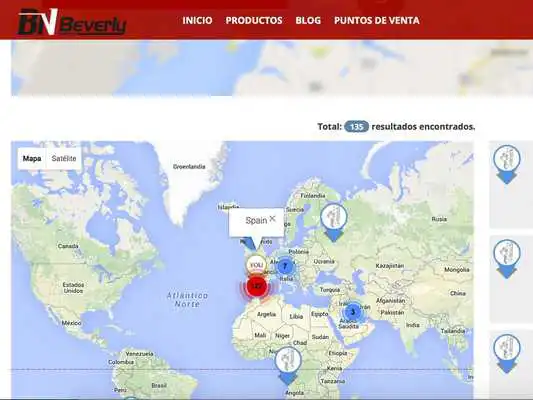
Task: Open the INICIO menu item
Action: (x=197, y=20)
